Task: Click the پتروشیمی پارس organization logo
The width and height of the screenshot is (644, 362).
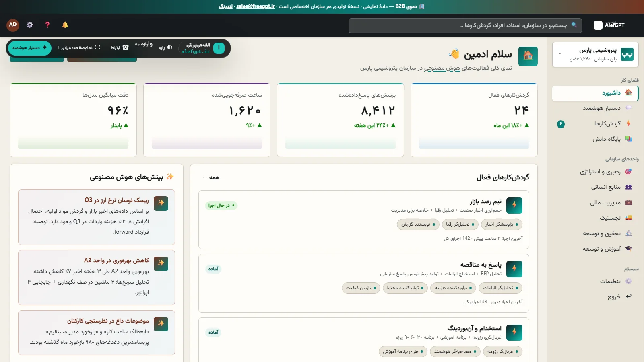Action: click(627, 54)
